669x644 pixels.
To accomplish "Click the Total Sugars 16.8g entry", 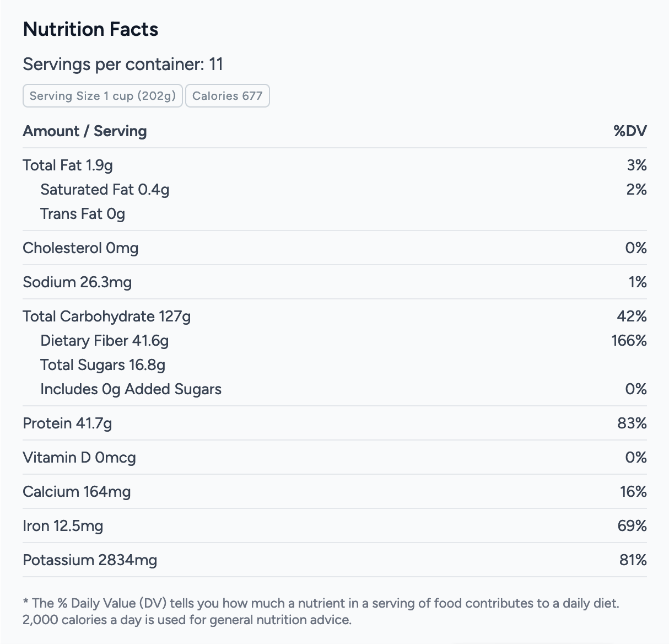I will 102,365.
